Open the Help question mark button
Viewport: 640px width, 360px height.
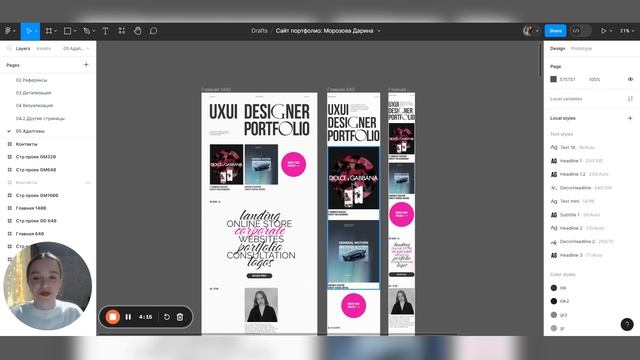click(627, 324)
